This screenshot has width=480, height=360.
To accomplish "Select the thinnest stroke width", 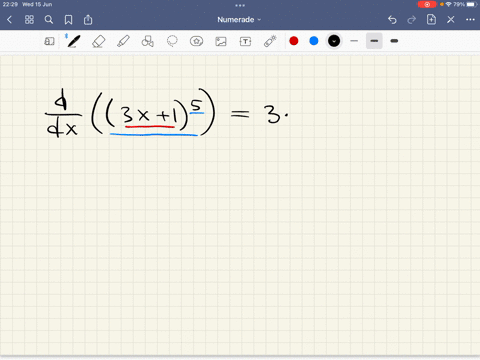I will tap(354, 41).
